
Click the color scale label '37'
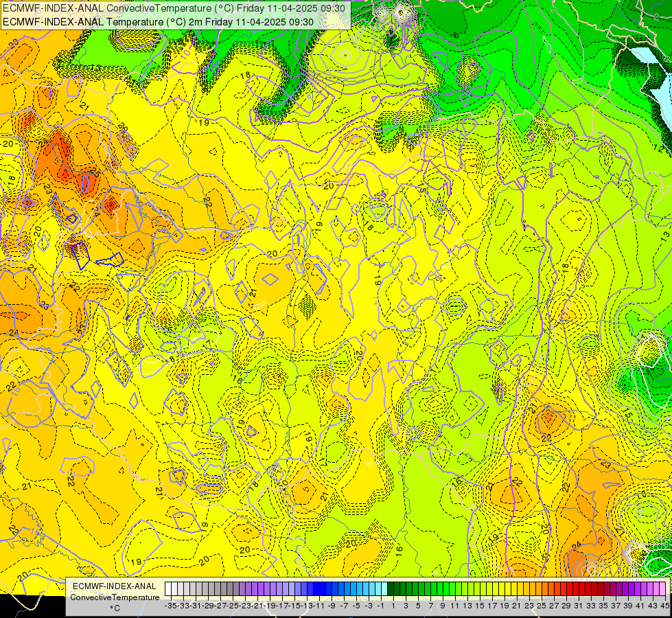point(616,606)
